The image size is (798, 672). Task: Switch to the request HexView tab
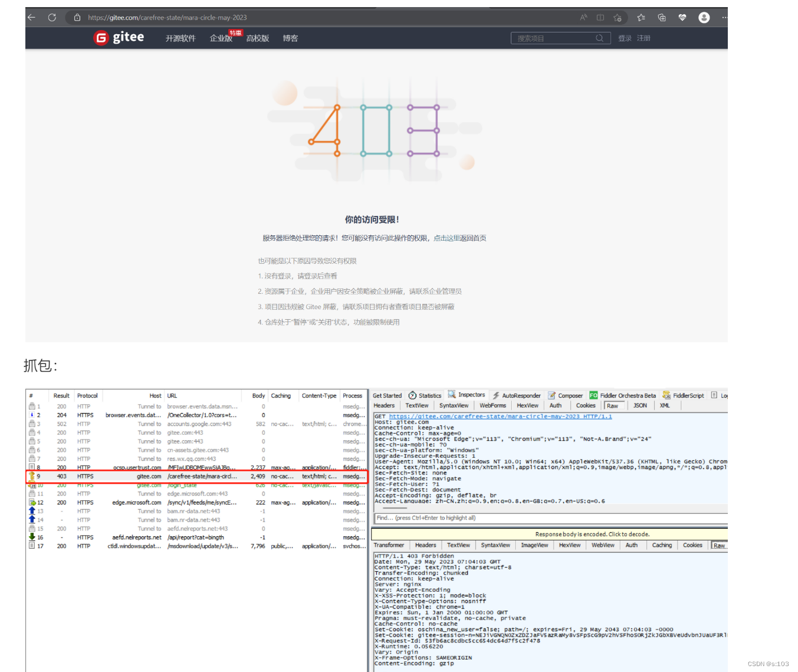point(527,405)
